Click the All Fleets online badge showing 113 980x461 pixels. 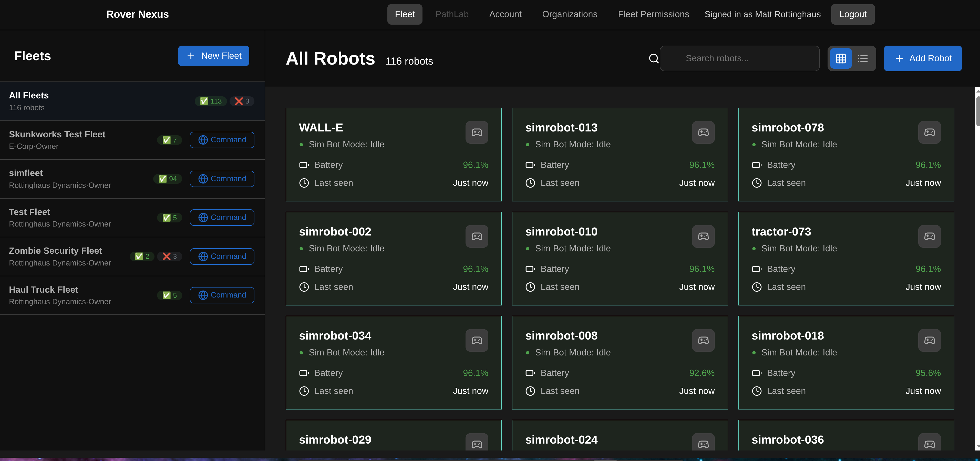pyautogui.click(x=211, y=101)
